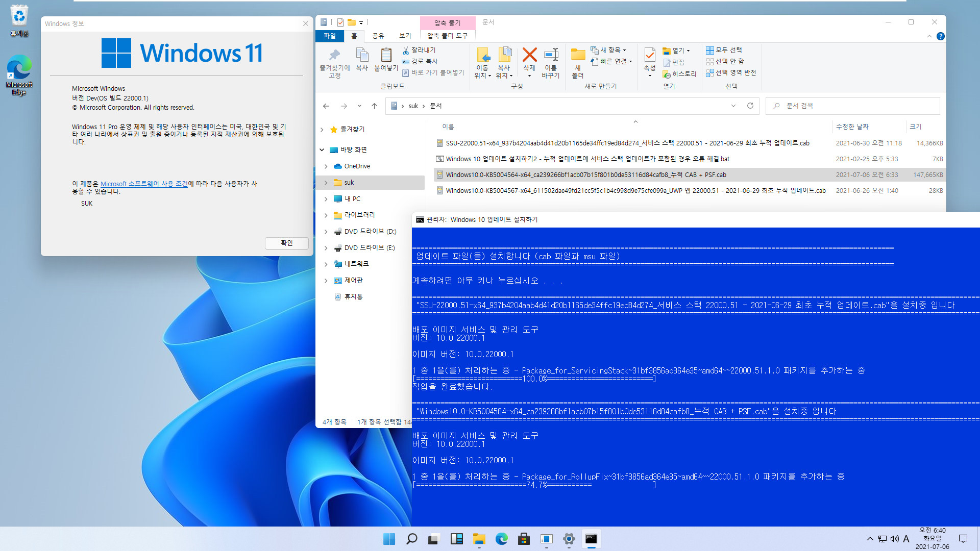Open the Easy access (빠른 연결) dropdown
The image size is (980, 551).
pyautogui.click(x=611, y=61)
